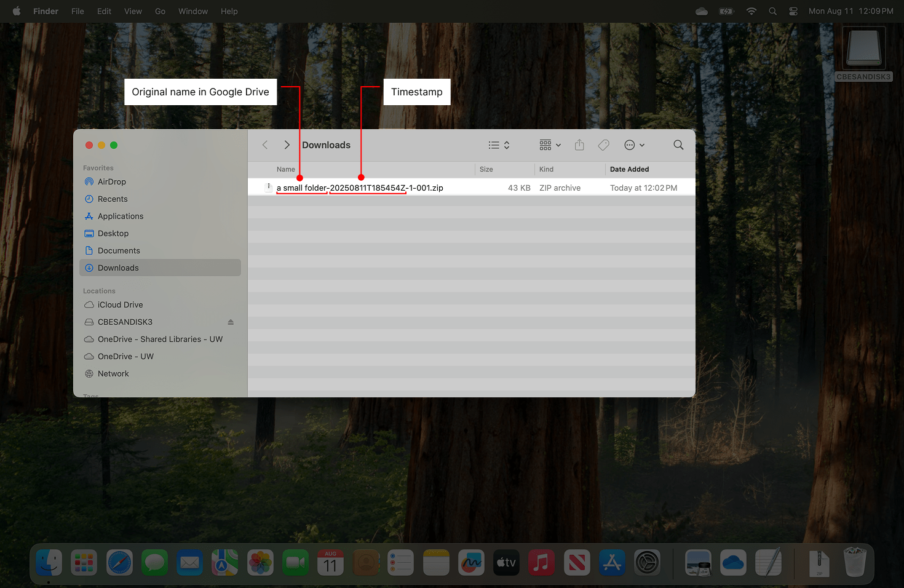Image resolution: width=904 pixels, height=588 pixels.
Task: Toggle list view in the Finder toolbar
Action: tap(494, 145)
